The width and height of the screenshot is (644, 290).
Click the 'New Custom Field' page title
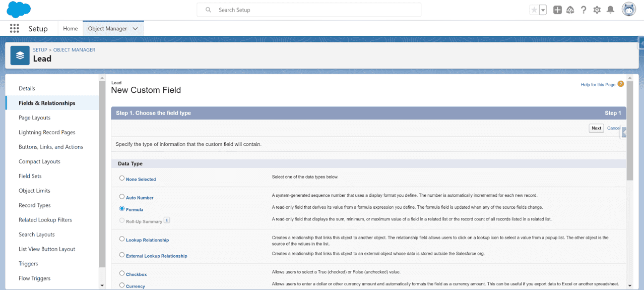146,90
